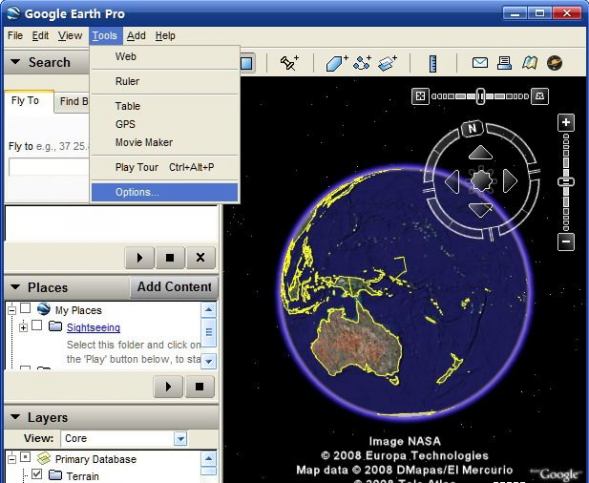Click the N north compass marker

[x=472, y=128]
